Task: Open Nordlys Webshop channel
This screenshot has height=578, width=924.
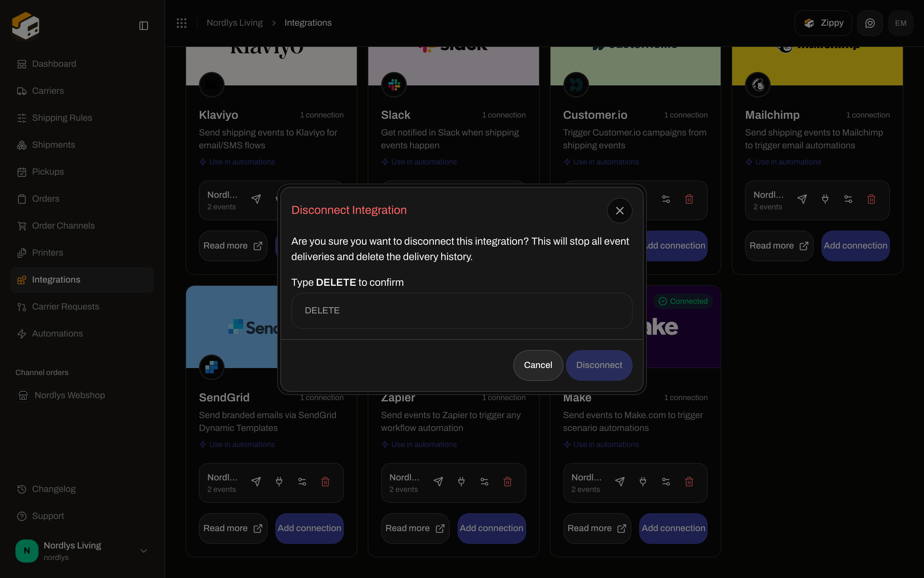Action: 82,395
